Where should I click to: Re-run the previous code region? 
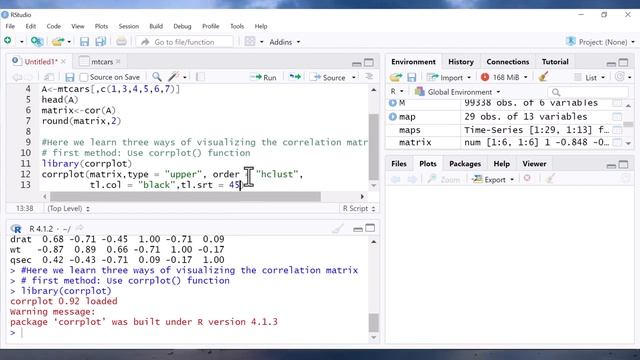click(x=294, y=77)
